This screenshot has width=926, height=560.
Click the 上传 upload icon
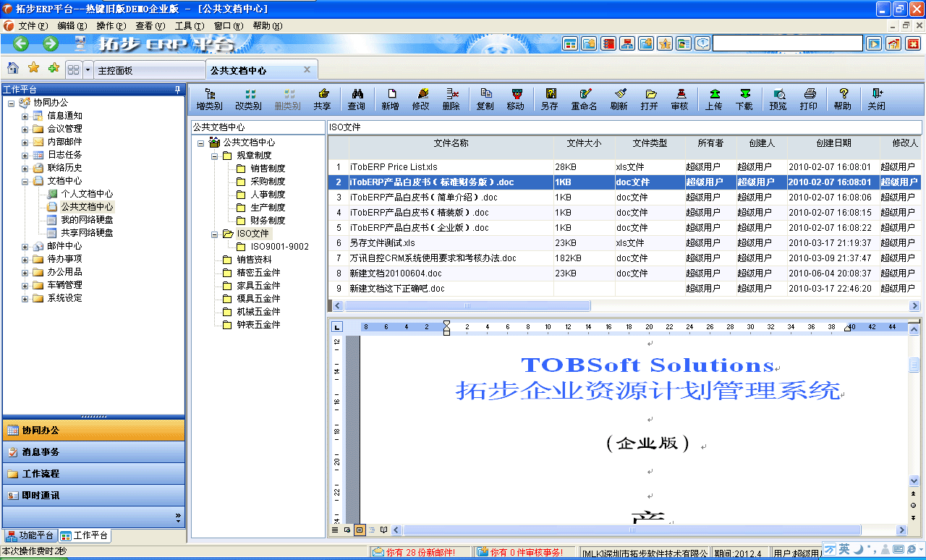(713, 94)
